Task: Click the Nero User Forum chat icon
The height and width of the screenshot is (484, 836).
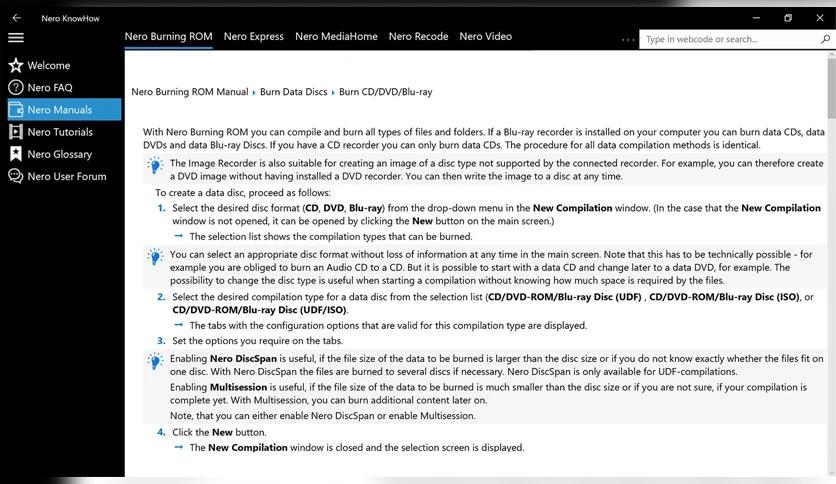Action: 15,176
